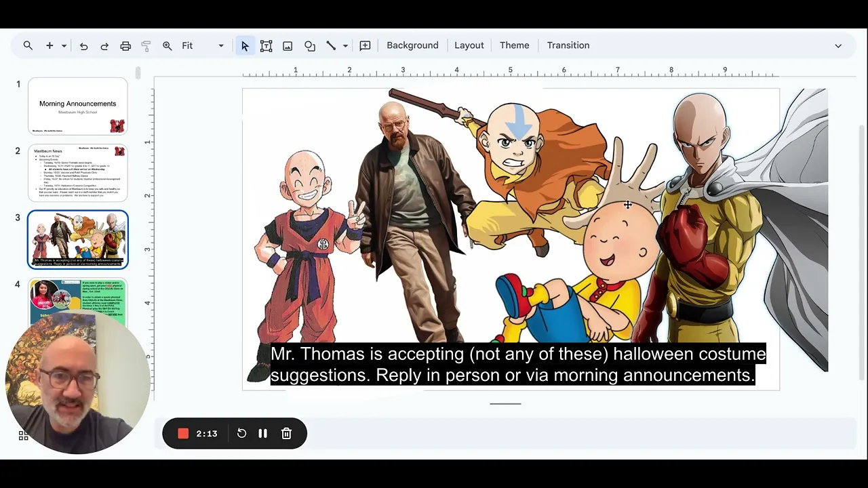868x488 pixels.
Task: Select slide 3 costume characters thumbnail
Action: (78, 239)
